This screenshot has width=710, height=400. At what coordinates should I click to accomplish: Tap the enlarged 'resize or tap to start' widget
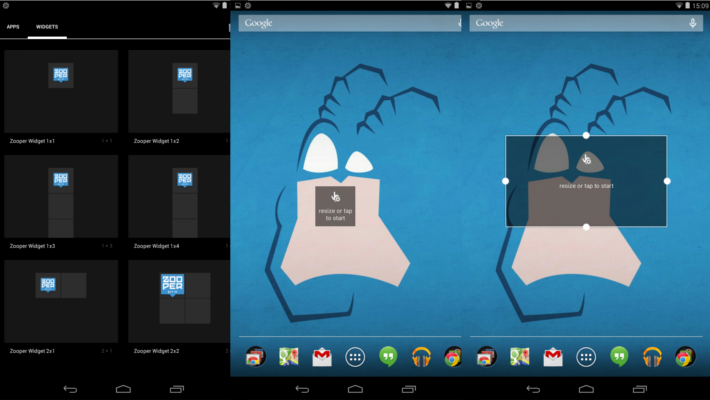click(586, 181)
